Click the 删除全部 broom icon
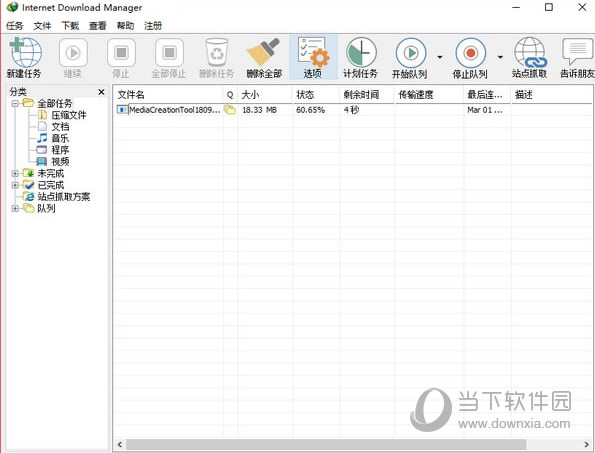Viewport: 595px width, 453px height. click(x=264, y=52)
